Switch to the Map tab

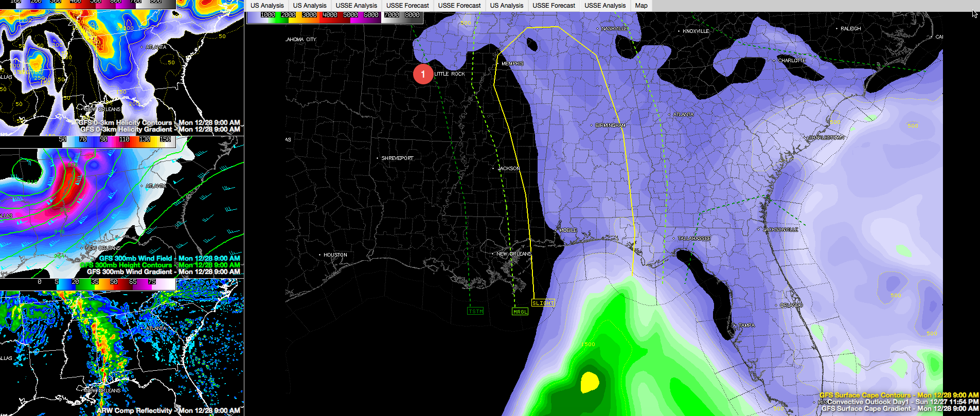pyautogui.click(x=641, y=6)
